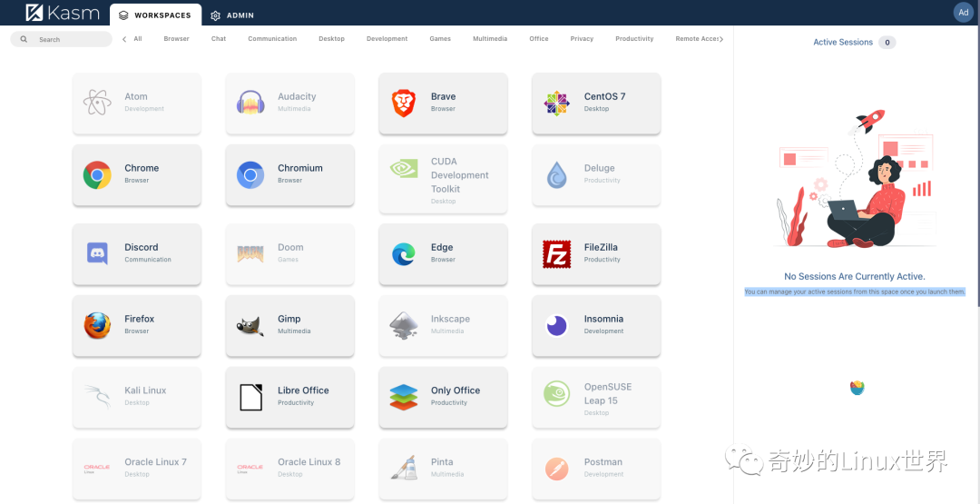Click the Chromium browser icon
The image size is (980, 504).
[250, 174]
